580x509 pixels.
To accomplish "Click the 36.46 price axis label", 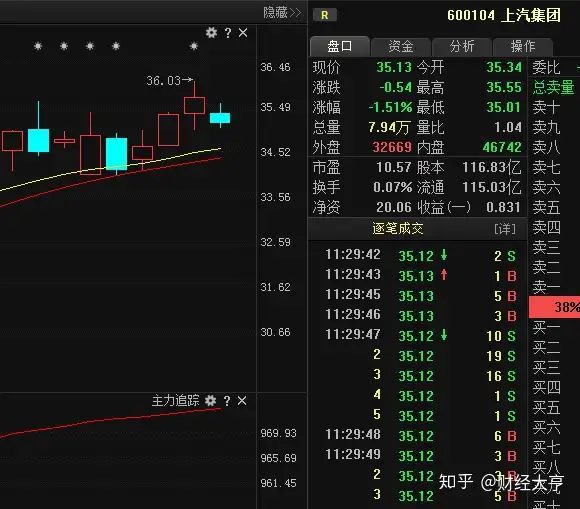I will (275, 67).
